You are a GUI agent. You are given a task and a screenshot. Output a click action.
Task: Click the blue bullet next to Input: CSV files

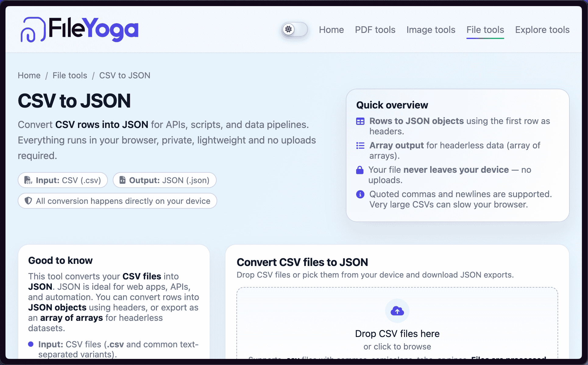(31, 344)
